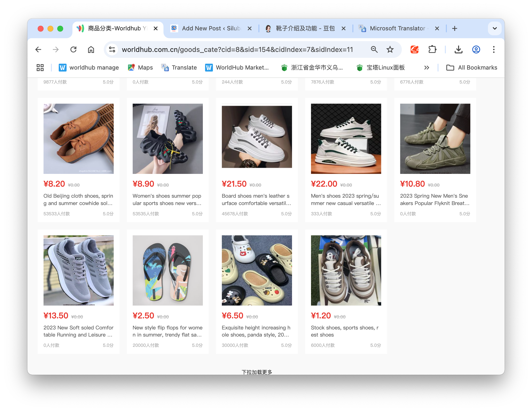
Task: Open the 1688 extension icon
Action: (414, 50)
